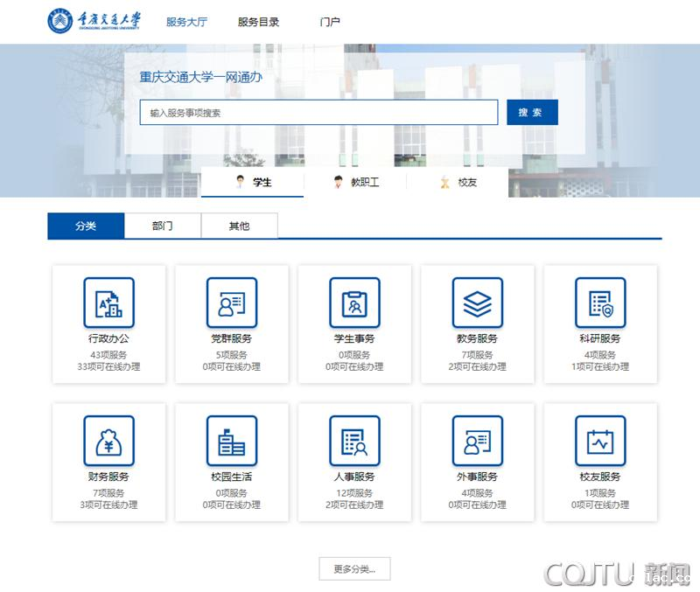Click the 外事服务 category icon
Screen dimensions: 700x592
[477, 441]
